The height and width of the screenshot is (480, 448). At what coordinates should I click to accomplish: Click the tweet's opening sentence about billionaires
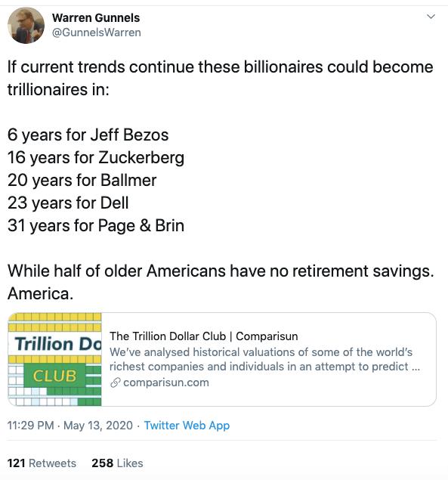[x=221, y=78]
